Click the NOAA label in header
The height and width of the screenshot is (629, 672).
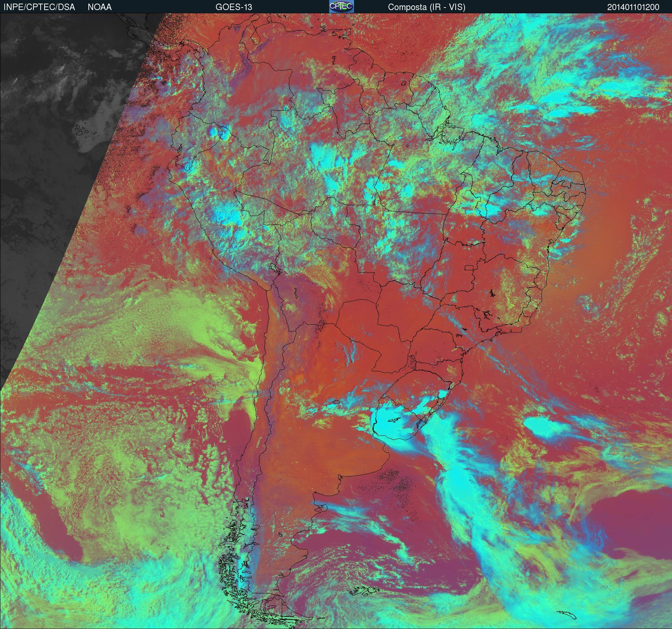[x=100, y=7]
